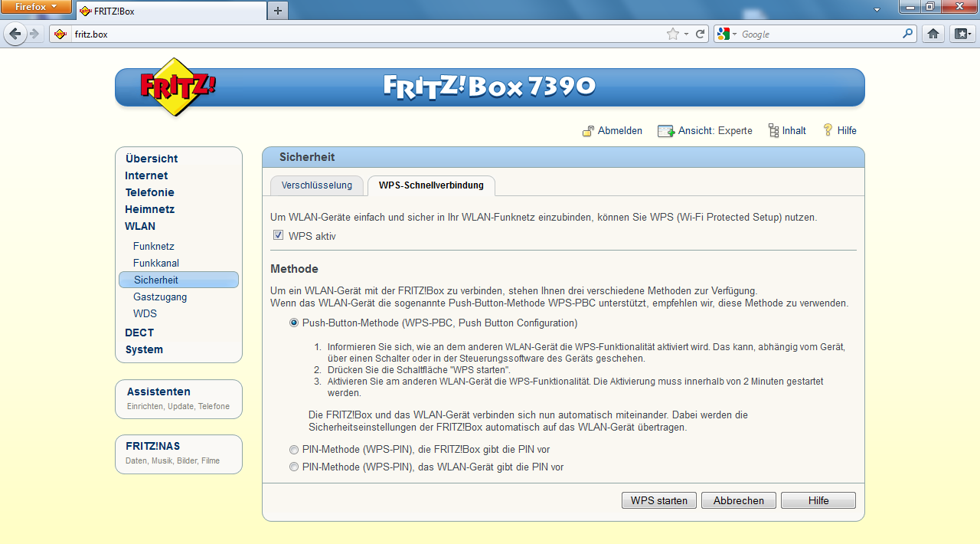The height and width of the screenshot is (544, 980).
Task: Click the Abbrechen button
Action: pos(739,500)
